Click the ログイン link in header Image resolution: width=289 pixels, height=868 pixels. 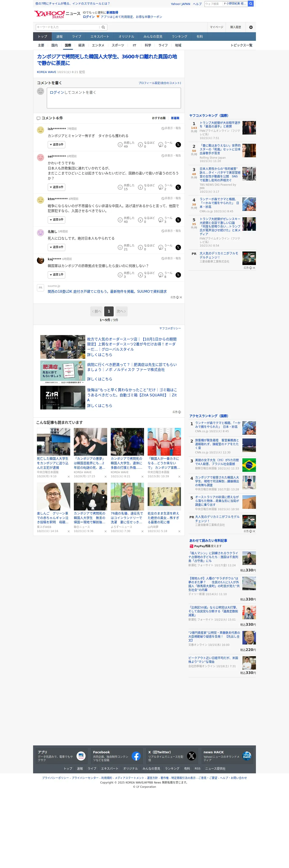click(89, 17)
